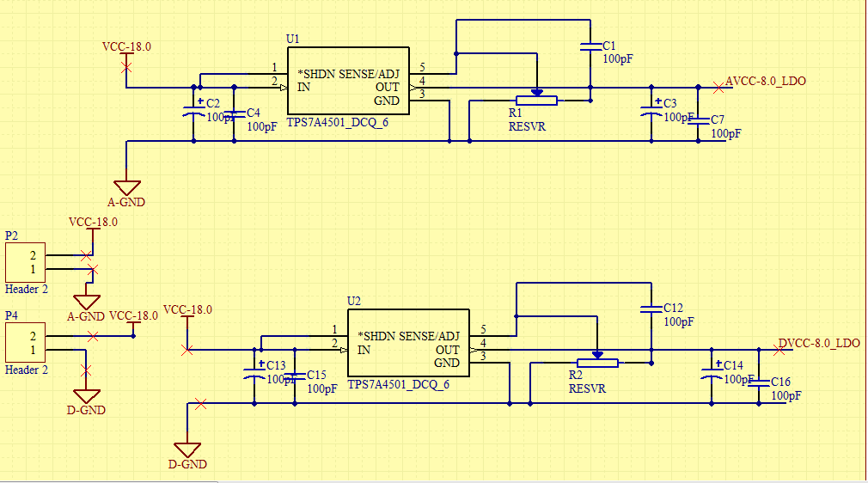Click TPS7A4501_DCQ_6 part name under U1
This screenshot has width=868, height=483.
coord(337,122)
